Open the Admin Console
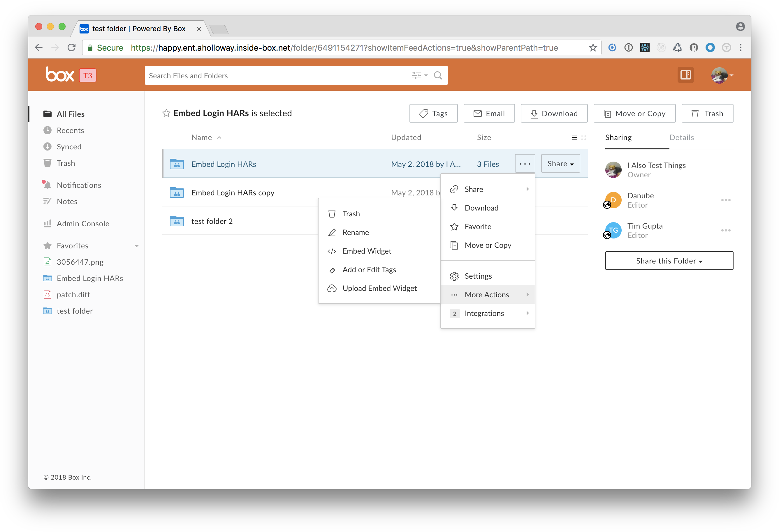 pos(83,223)
